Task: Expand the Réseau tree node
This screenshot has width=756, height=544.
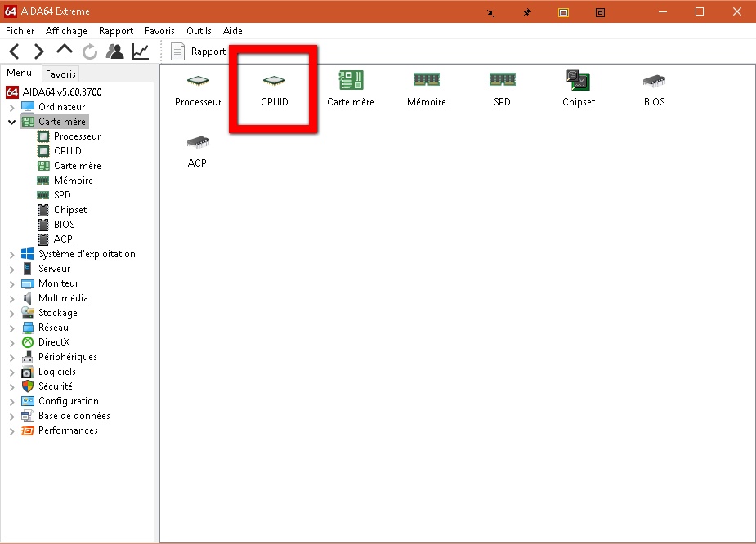Action: click(x=12, y=328)
